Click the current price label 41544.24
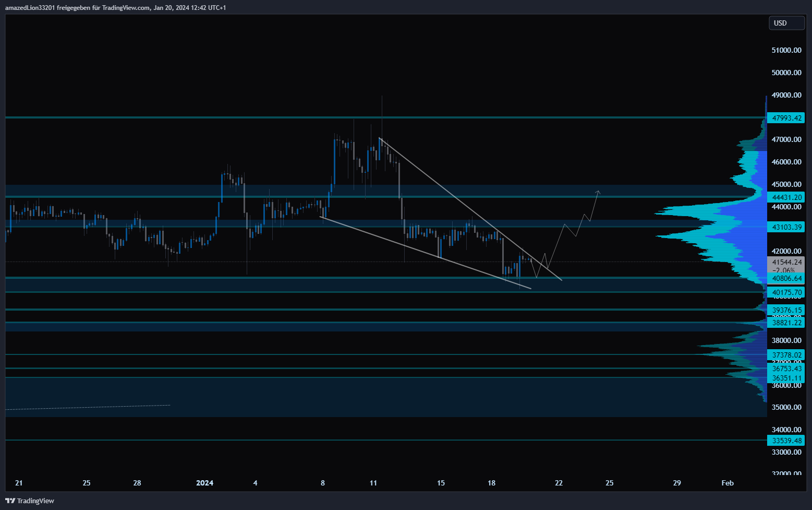Screen dimensions: 812x510 pos(786,262)
